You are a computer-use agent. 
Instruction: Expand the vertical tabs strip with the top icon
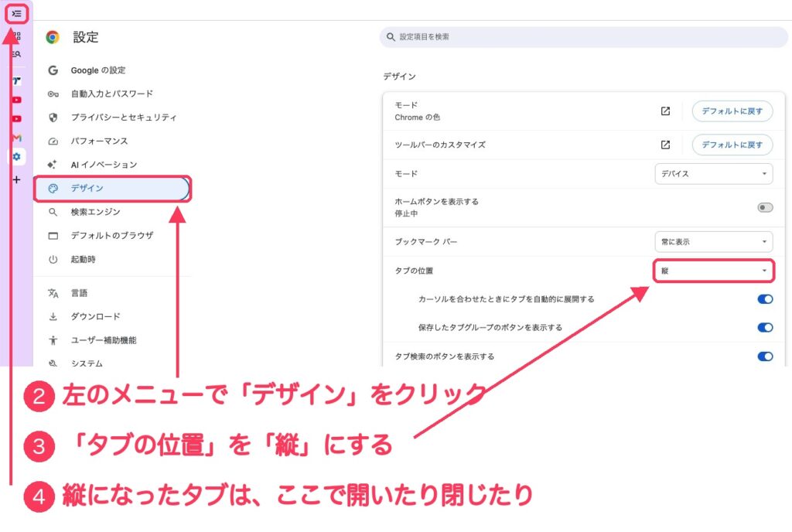[17, 14]
